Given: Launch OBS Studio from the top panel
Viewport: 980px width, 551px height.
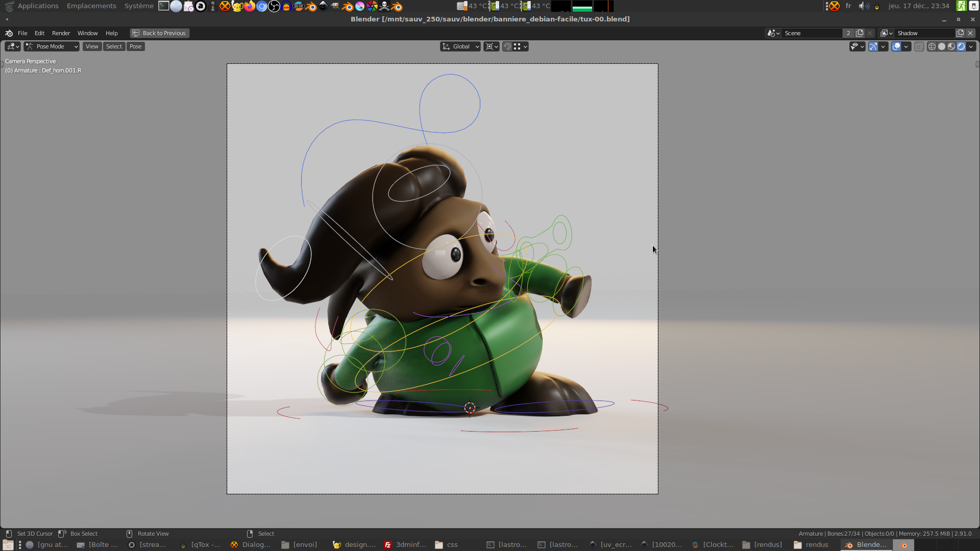Looking at the screenshot, I should click(x=274, y=6).
